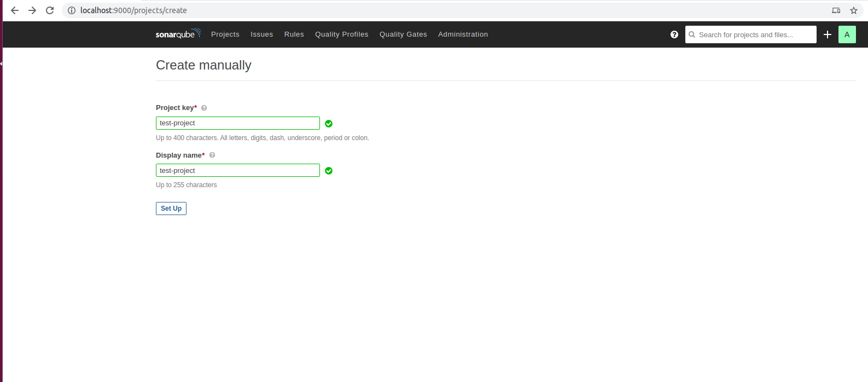Bookmark this page with the star icon
The height and width of the screenshot is (382, 868).
[x=854, y=10]
